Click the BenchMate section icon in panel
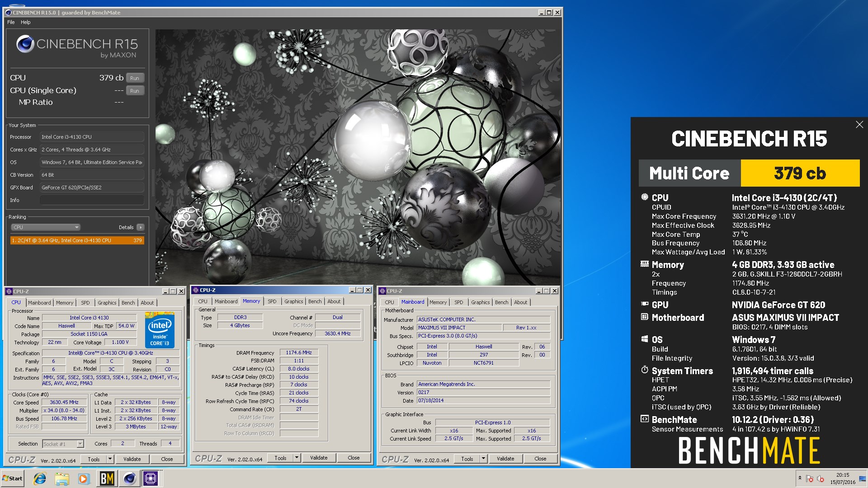868x488 pixels. [x=645, y=419]
